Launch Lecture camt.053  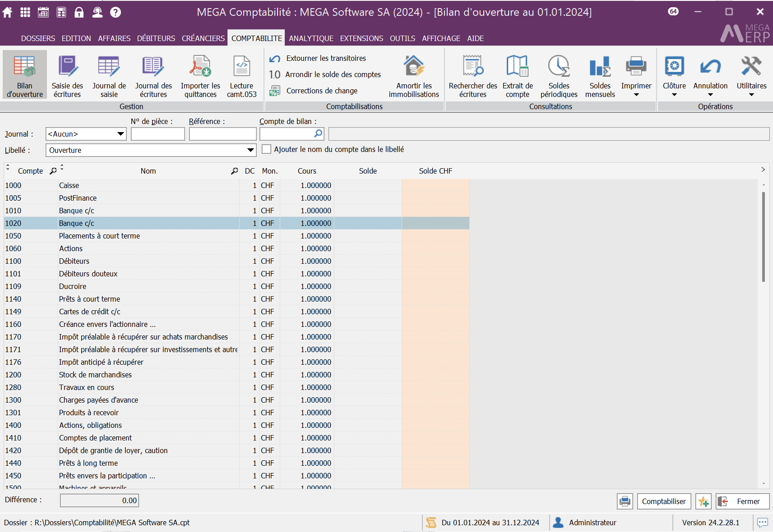coord(242,77)
